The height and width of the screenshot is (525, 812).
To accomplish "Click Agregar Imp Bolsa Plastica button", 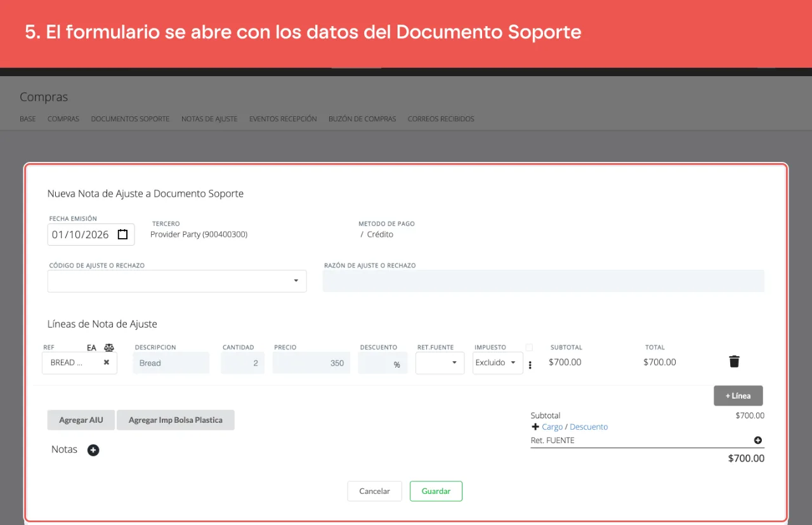I will (x=176, y=420).
